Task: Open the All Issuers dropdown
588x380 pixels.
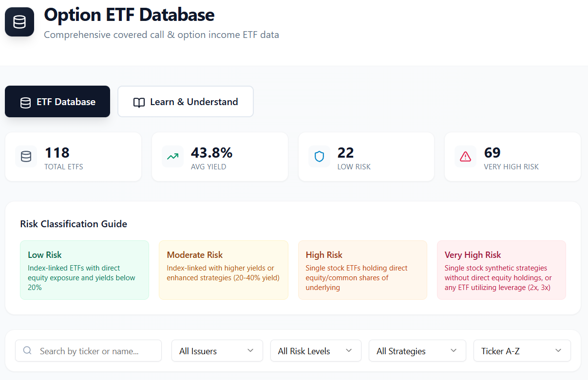Action: (217, 350)
